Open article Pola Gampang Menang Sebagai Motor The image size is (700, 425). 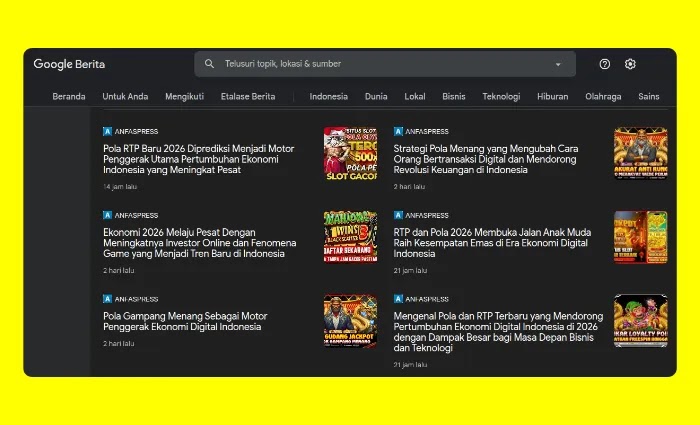tap(185, 321)
